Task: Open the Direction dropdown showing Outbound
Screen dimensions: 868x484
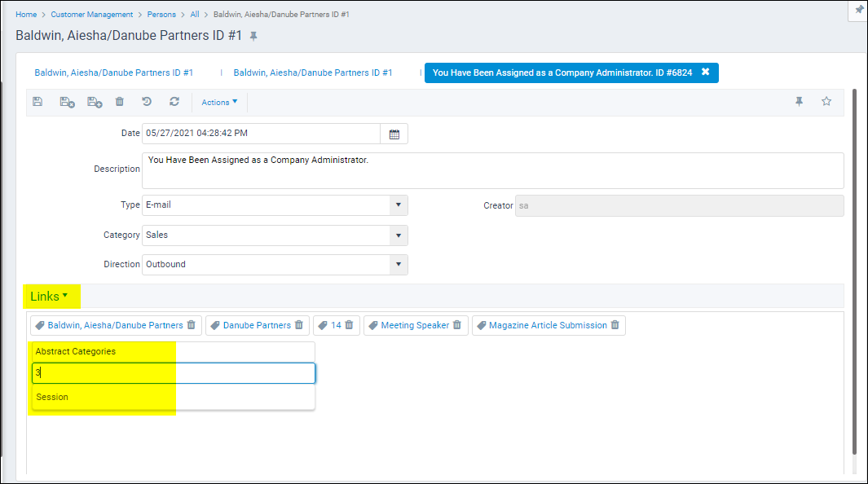Action: pos(398,264)
